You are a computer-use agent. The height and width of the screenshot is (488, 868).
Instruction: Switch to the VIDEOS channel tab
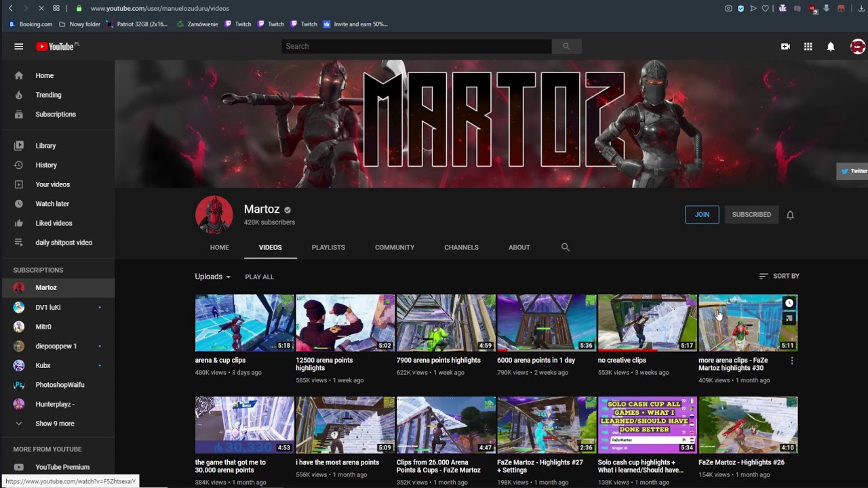coord(270,247)
